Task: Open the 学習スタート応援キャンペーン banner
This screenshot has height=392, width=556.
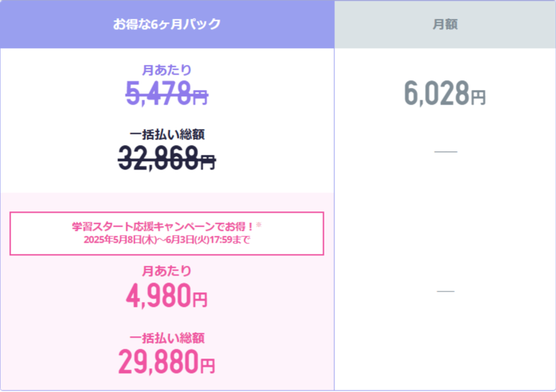Action: [x=167, y=233]
